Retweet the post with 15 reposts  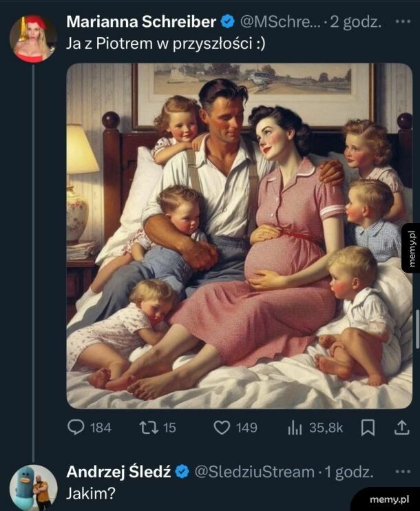click(x=148, y=428)
